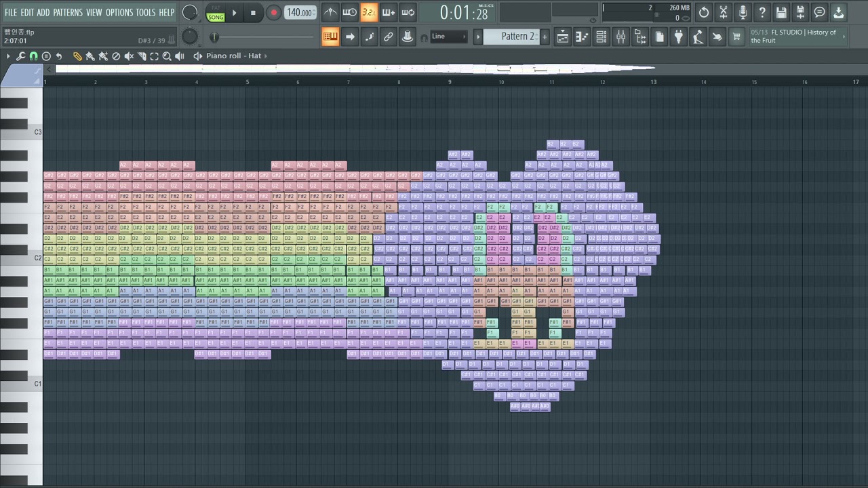Click the download/export tray icon
This screenshot has width=868, height=488.
coord(839,12)
